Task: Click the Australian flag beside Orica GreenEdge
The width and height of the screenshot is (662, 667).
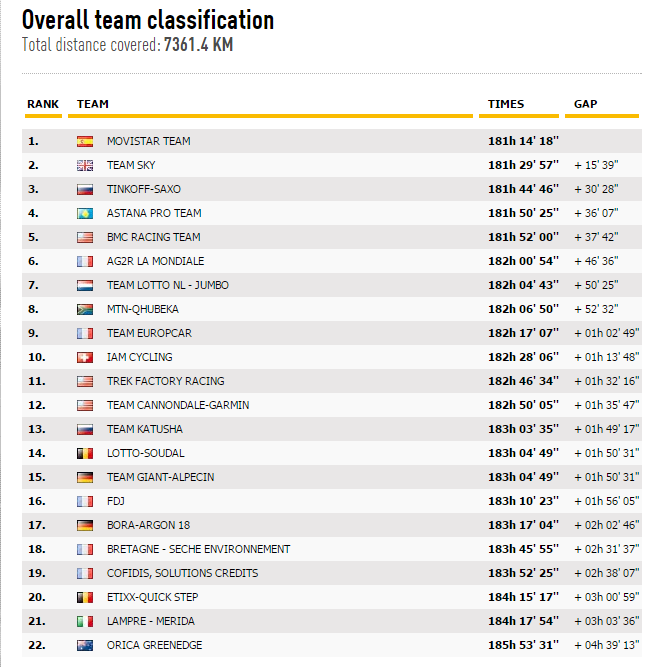Action: [x=85, y=645]
